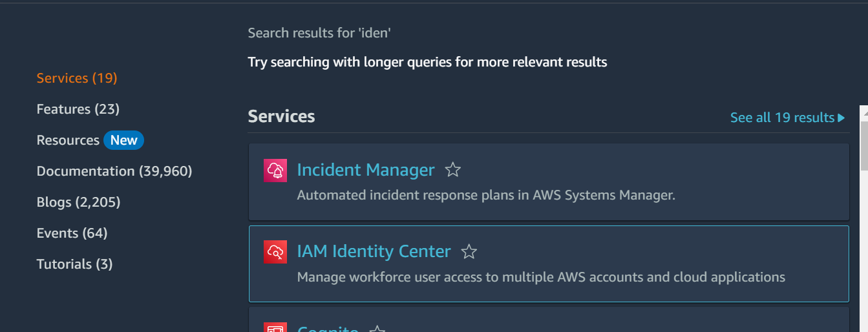The width and height of the screenshot is (868, 332).
Task: Click the New badge beside Resources
Action: (123, 140)
